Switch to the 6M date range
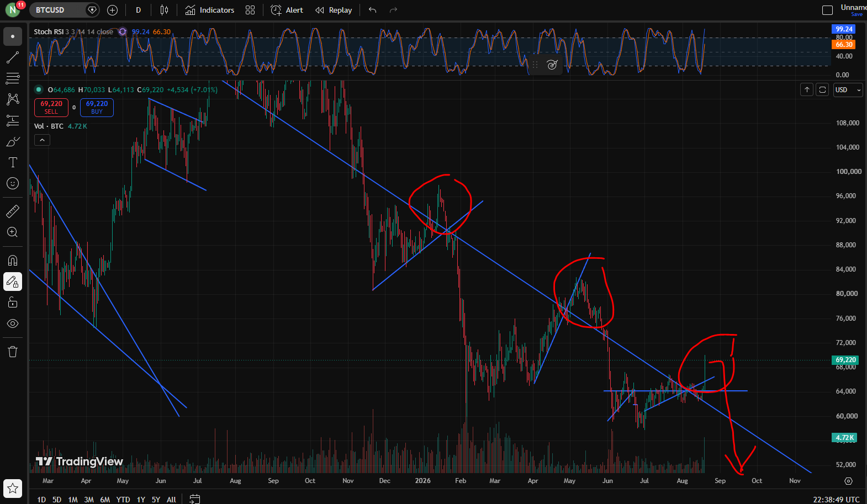 coord(105,500)
